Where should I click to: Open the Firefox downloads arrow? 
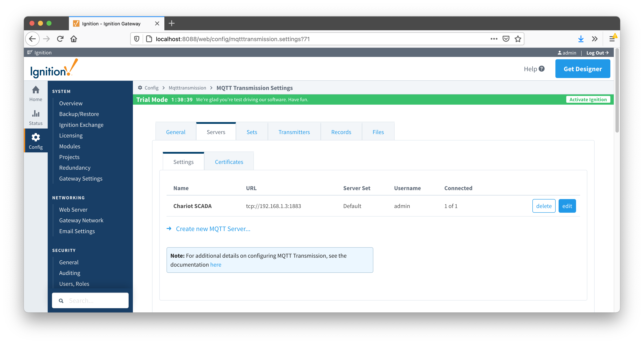(x=581, y=39)
